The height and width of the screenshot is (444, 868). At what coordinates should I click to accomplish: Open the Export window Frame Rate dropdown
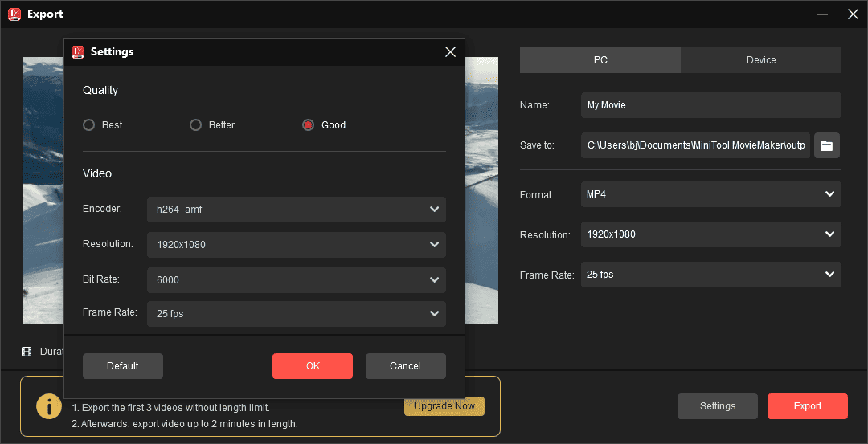(x=710, y=275)
